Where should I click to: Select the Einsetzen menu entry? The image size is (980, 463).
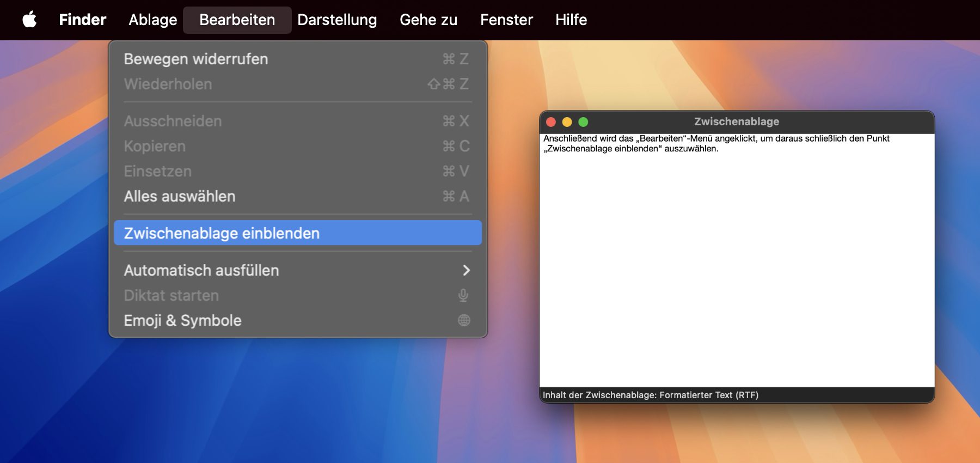coord(157,171)
